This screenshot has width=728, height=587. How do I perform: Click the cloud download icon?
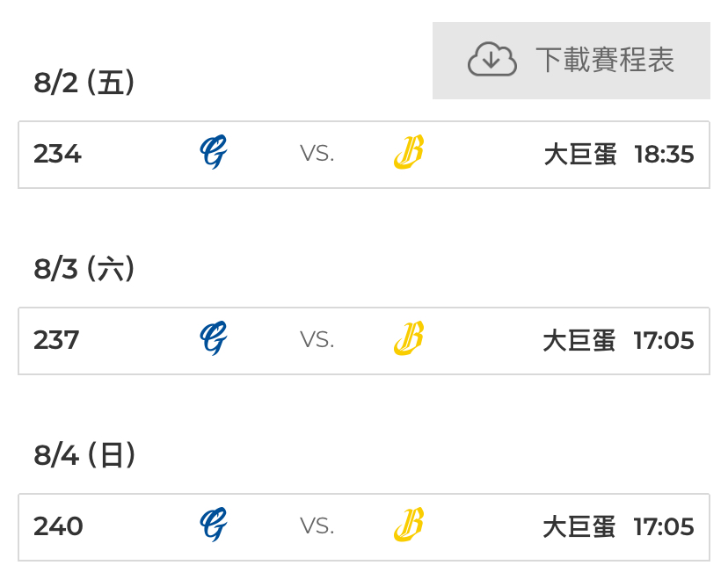[x=491, y=60]
